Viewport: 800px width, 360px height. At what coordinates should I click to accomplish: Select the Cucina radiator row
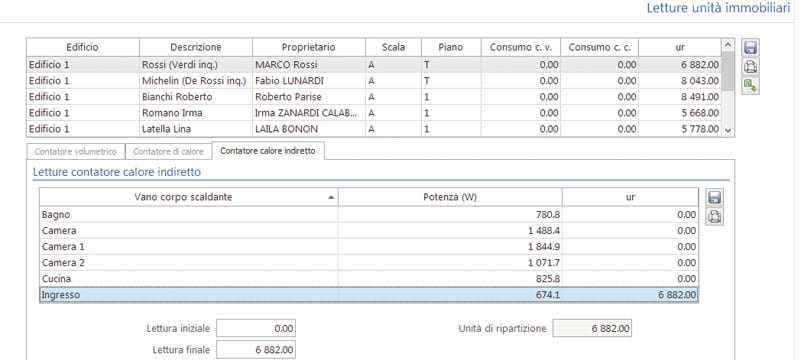(x=369, y=279)
